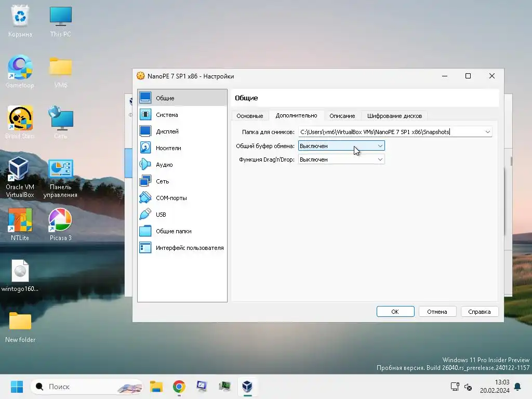The width and height of the screenshot is (532, 399).
Task: Open File Explorer from the taskbar
Action: [x=156, y=387]
